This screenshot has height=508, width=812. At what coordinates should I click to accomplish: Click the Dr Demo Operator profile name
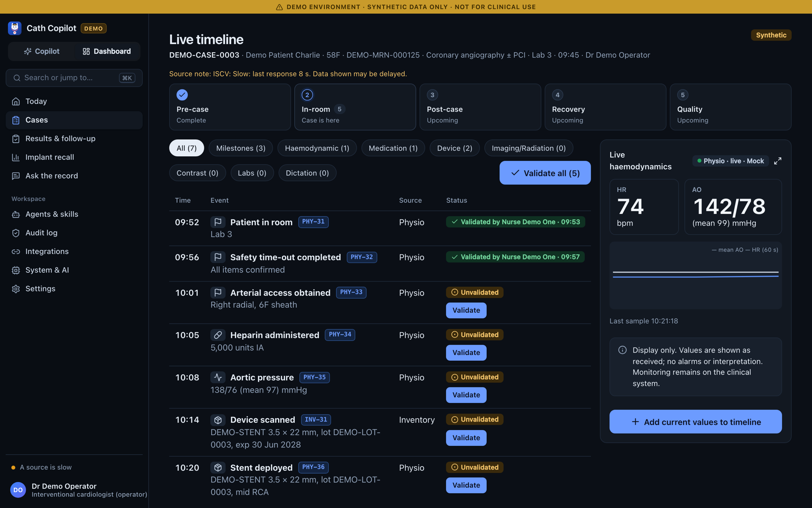[x=64, y=486]
